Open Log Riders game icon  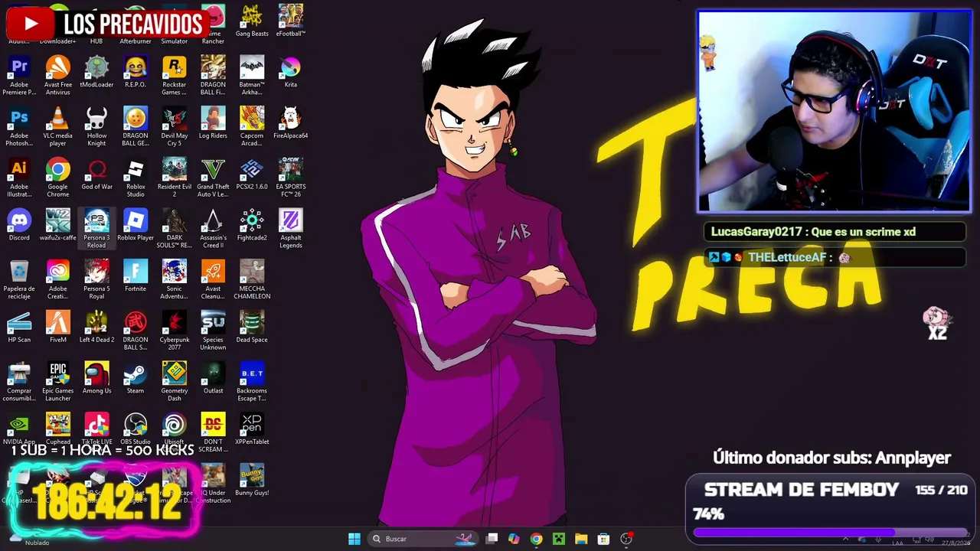213,123
